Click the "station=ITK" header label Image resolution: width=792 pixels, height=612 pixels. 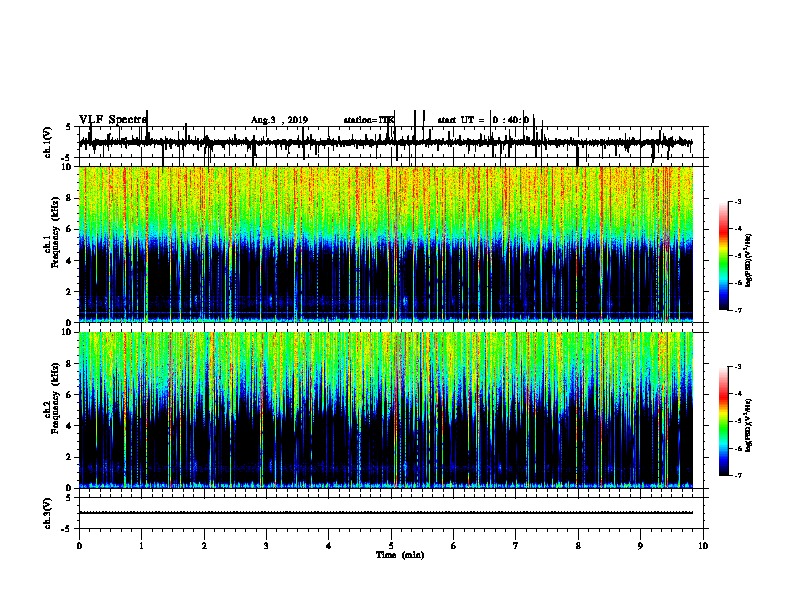[x=369, y=120]
